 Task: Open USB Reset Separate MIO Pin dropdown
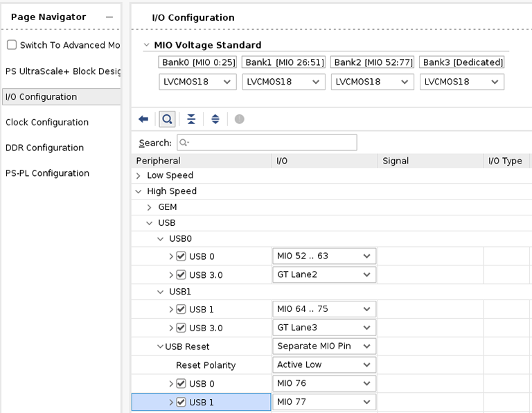pos(324,346)
